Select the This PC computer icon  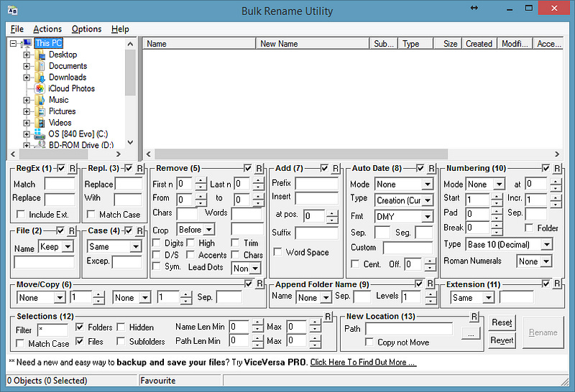[x=27, y=43]
